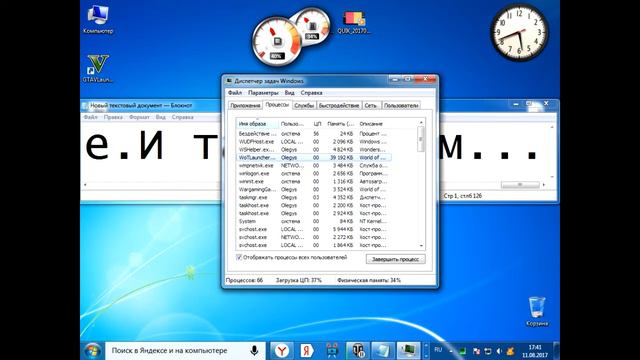This screenshot has width=640, height=360.
Task: Switch to Task Manager taskbar button
Action: coord(409,351)
